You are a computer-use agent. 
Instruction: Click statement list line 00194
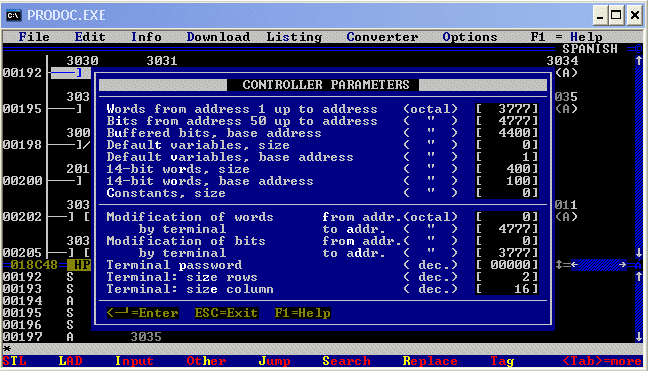coord(22,300)
